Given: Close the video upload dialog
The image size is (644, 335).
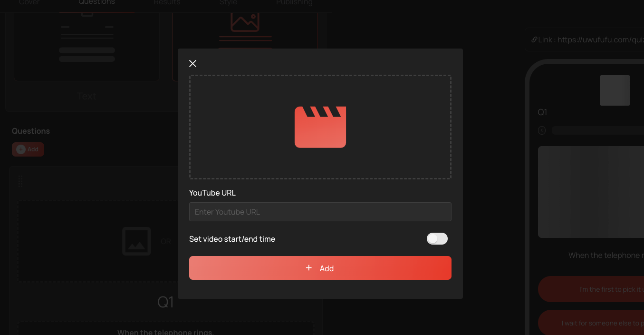Looking at the screenshot, I should click(192, 64).
